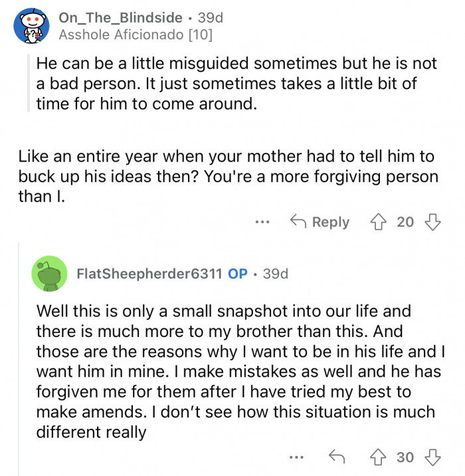Click the vote count 20
This screenshot has width=465, height=476.
click(405, 222)
